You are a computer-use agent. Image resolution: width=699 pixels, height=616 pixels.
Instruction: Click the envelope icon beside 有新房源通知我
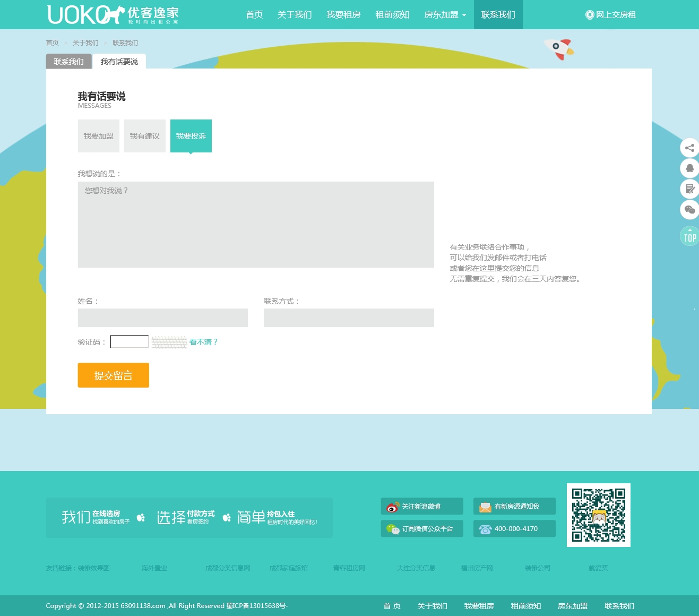[x=485, y=507]
